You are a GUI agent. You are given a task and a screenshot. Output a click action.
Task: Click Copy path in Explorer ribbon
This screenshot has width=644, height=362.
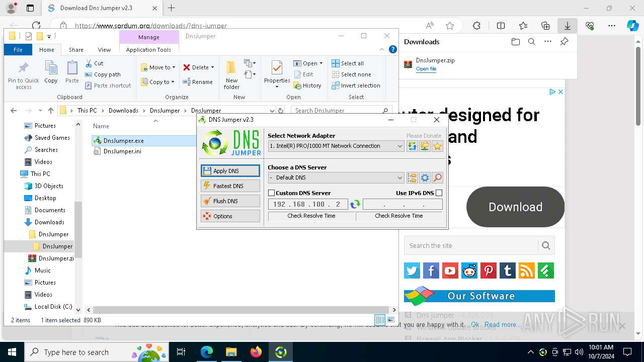(x=103, y=74)
